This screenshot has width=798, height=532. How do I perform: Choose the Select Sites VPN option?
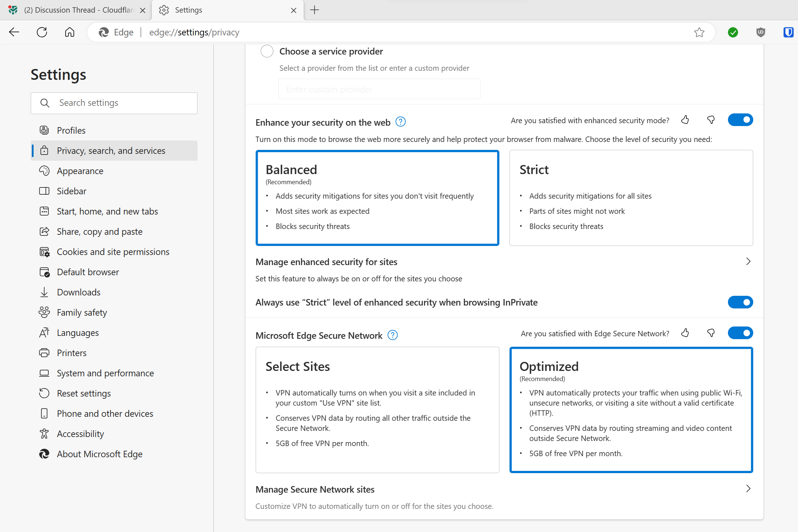(377, 410)
